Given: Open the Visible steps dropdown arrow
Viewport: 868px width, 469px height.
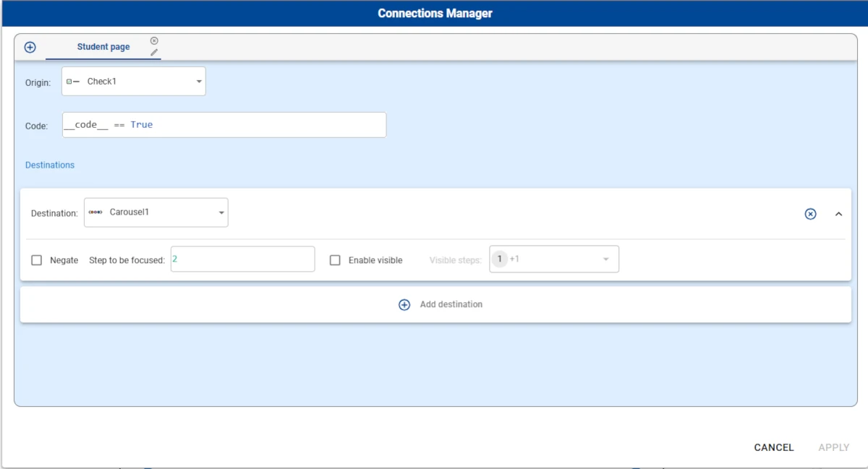Looking at the screenshot, I should coord(606,259).
